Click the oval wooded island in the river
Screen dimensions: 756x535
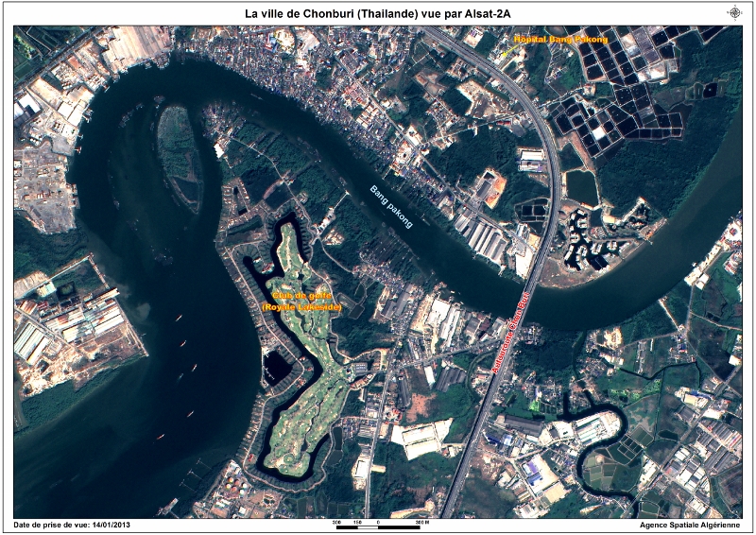tap(178, 151)
